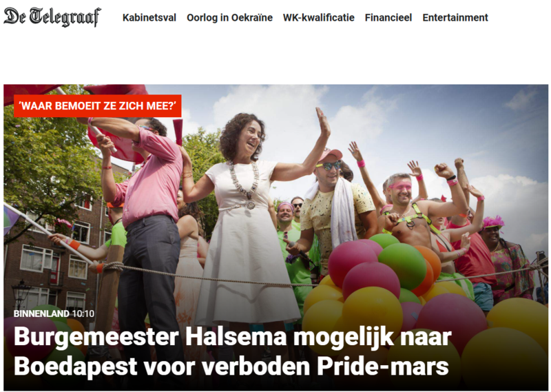Navigate to the Financieel section
The image size is (551, 392).
[x=388, y=18]
